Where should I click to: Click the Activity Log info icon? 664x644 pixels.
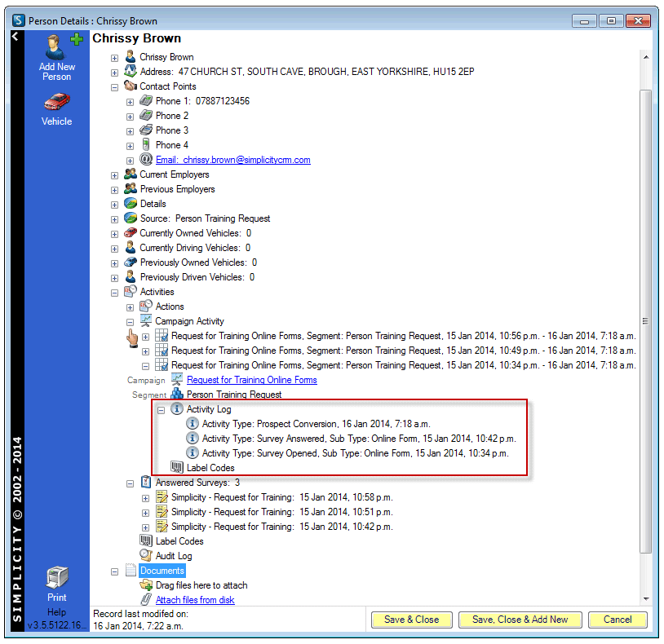coord(176,408)
